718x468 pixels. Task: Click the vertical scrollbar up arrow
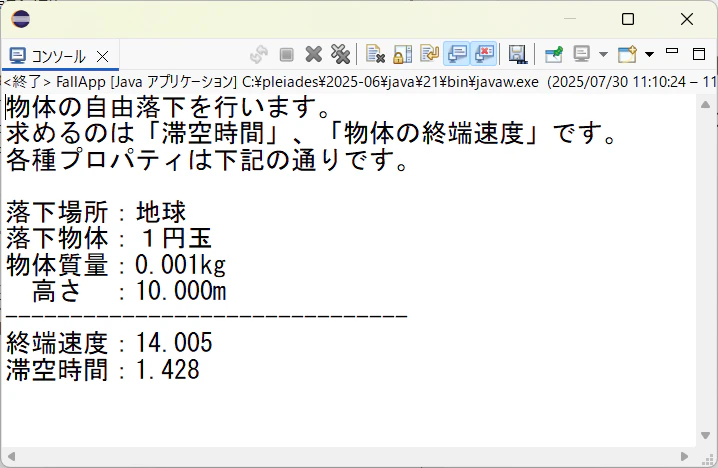coord(706,105)
